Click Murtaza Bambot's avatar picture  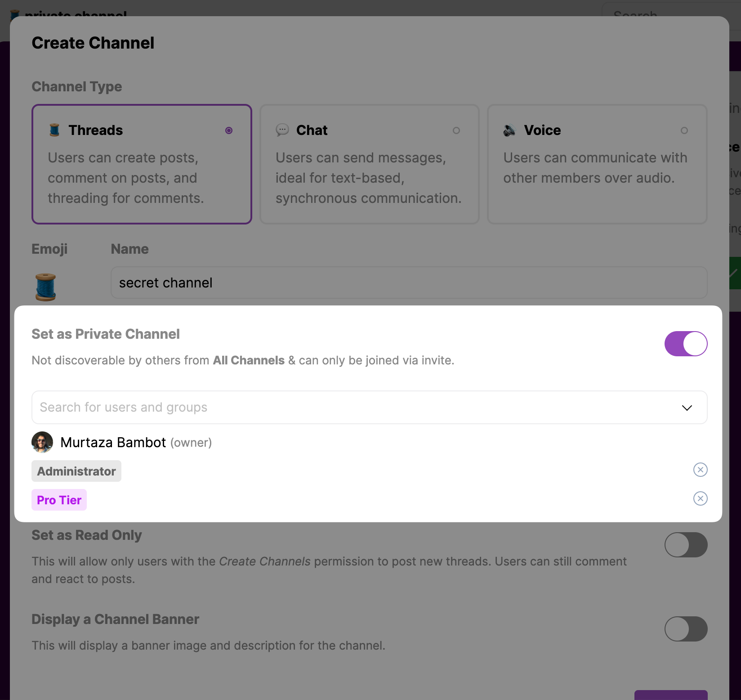42,442
